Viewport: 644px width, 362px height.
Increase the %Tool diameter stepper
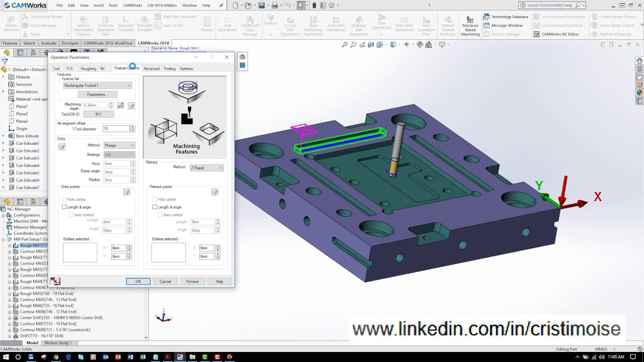[x=133, y=128]
